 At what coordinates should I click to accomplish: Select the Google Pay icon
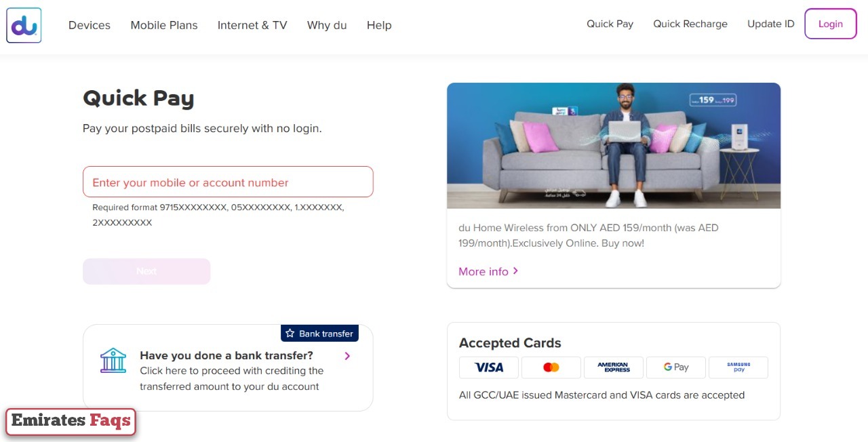coord(675,367)
